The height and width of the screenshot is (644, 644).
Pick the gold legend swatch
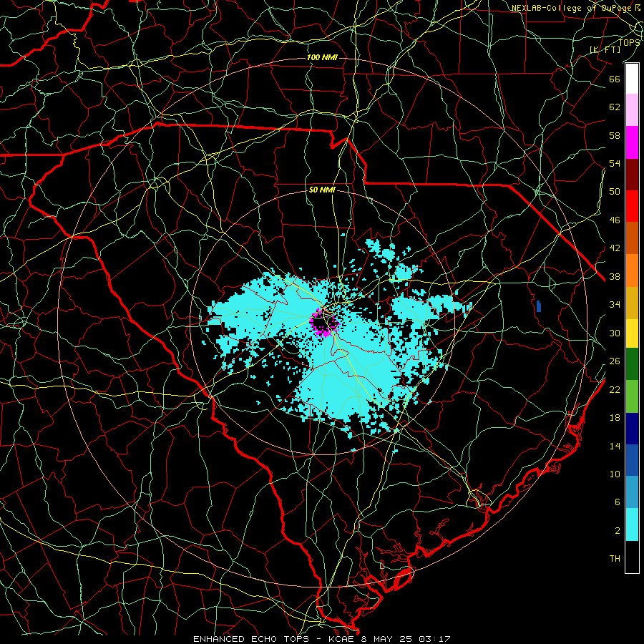pos(632,303)
